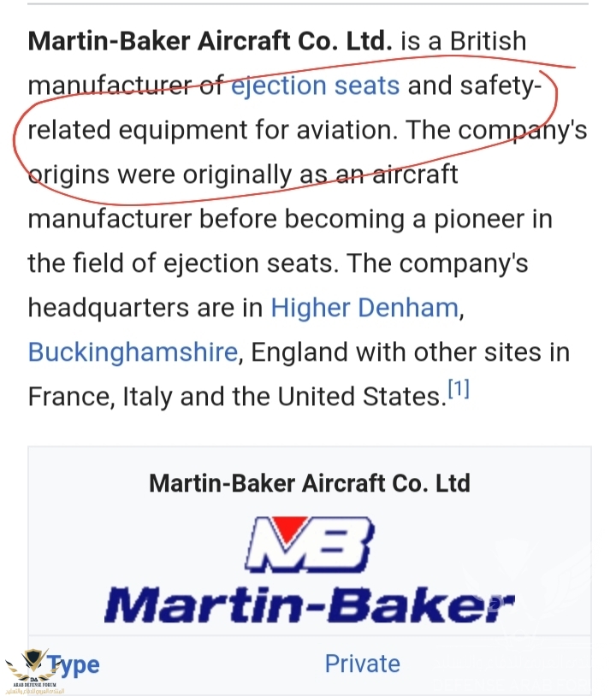Screen dimensions: 616x696
Task: Click the word 'England' in the paragraph
Action: [x=299, y=353]
